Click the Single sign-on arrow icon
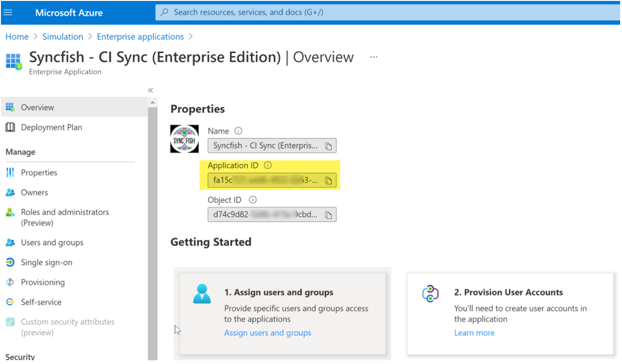The height and width of the screenshot is (364, 622). coord(10,262)
